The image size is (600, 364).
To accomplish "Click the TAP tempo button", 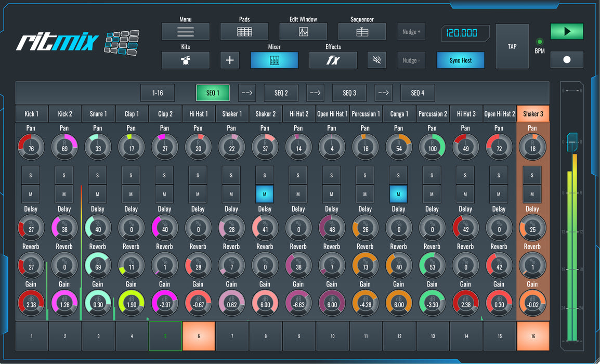I will (512, 46).
